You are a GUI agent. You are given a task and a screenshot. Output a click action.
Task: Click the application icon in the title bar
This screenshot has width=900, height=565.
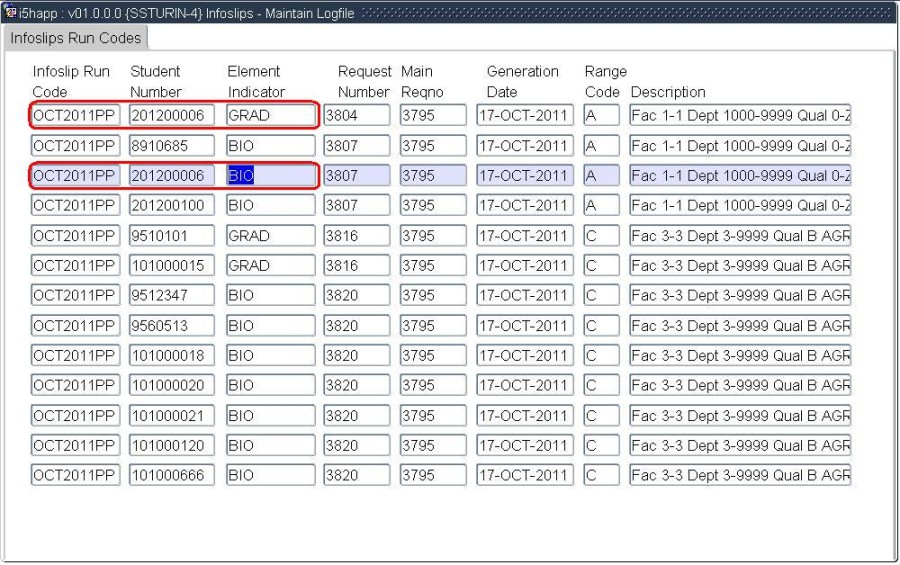point(9,11)
